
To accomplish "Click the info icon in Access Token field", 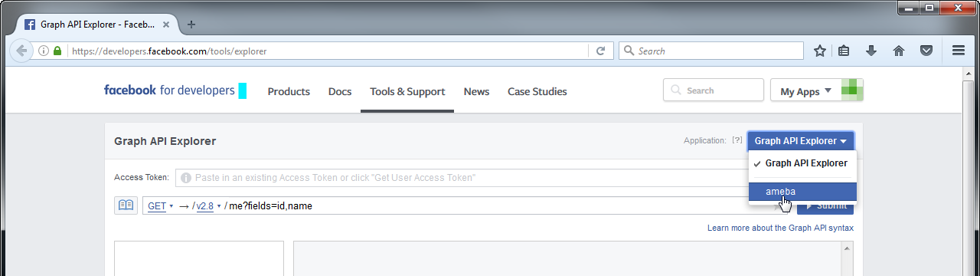I will pos(186,178).
